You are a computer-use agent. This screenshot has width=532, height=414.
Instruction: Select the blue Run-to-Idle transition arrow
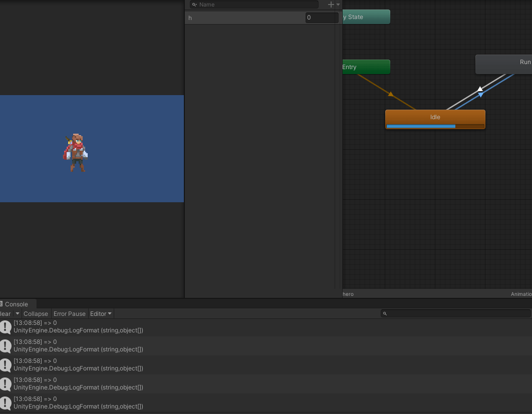(481, 95)
